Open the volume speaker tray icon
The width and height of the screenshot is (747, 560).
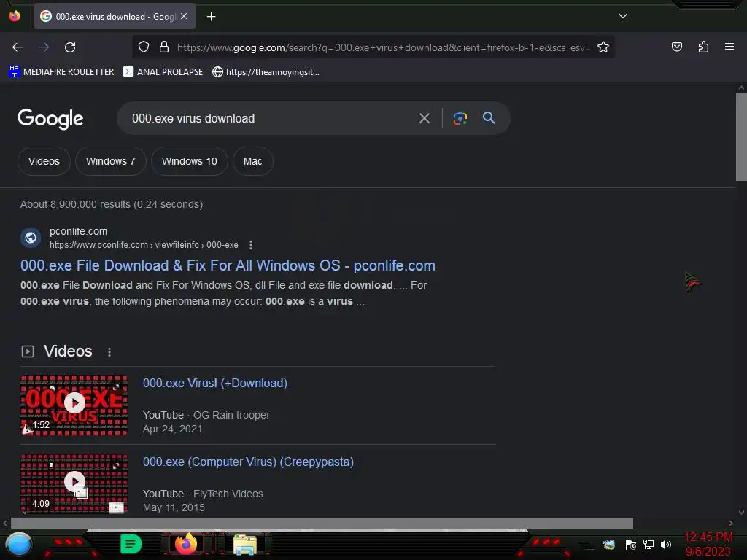666,545
